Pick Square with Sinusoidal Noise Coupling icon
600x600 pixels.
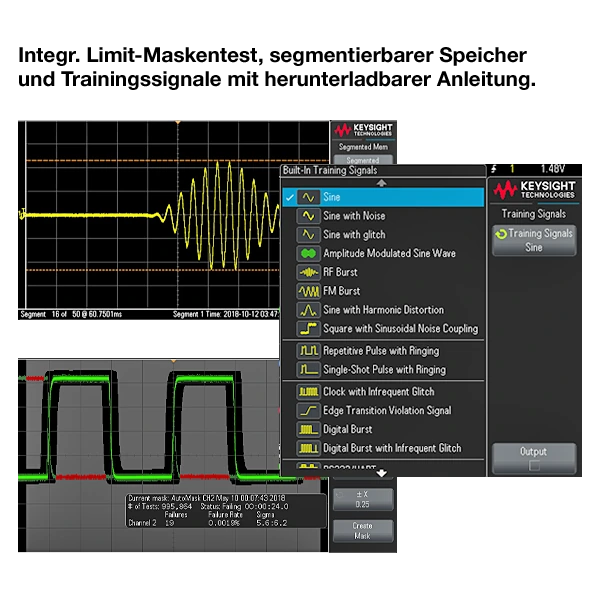coord(307,329)
